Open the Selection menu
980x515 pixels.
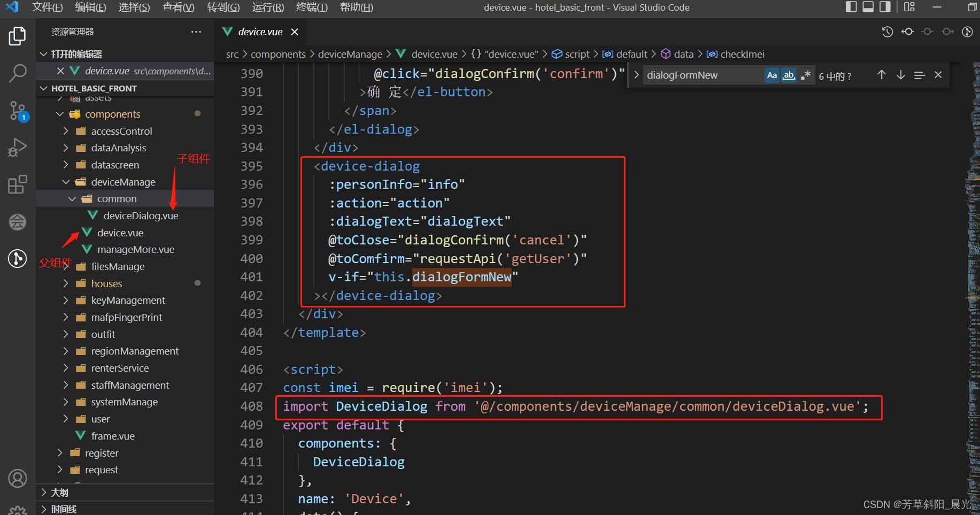pyautogui.click(x=134, y=7)
